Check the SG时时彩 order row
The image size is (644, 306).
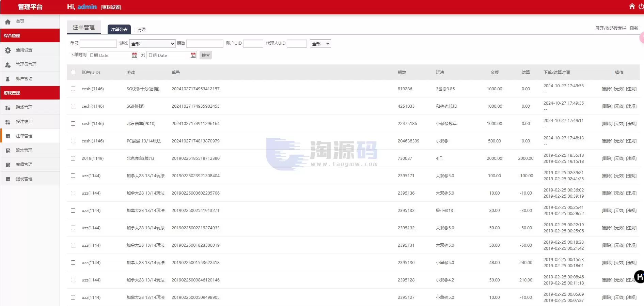tap(73, 106)
